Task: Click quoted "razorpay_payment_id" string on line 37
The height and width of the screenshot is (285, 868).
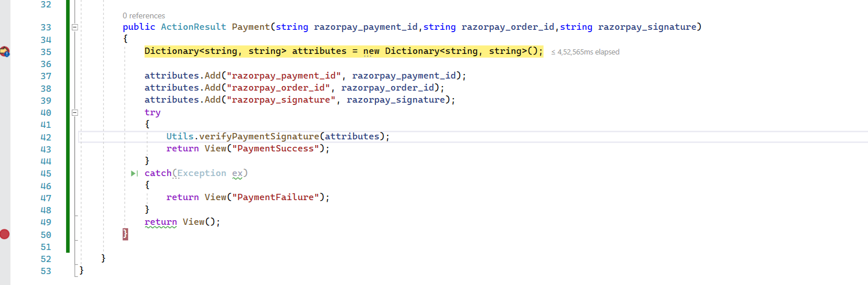Action: (x=284, y=76)
